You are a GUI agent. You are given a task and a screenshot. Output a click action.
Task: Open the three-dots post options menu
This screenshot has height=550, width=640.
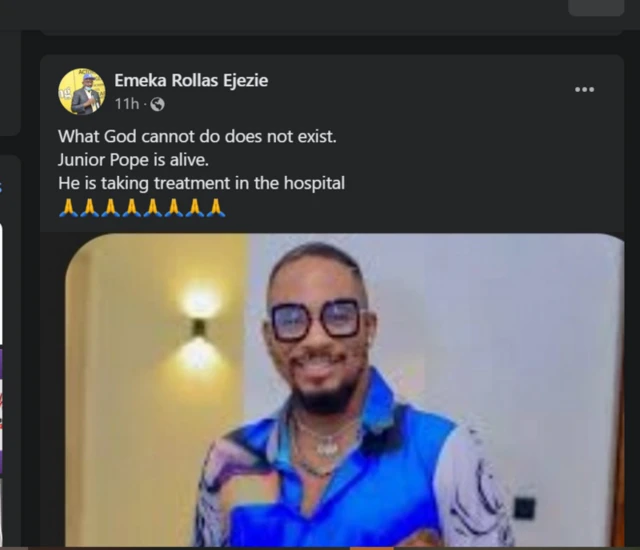585,90
